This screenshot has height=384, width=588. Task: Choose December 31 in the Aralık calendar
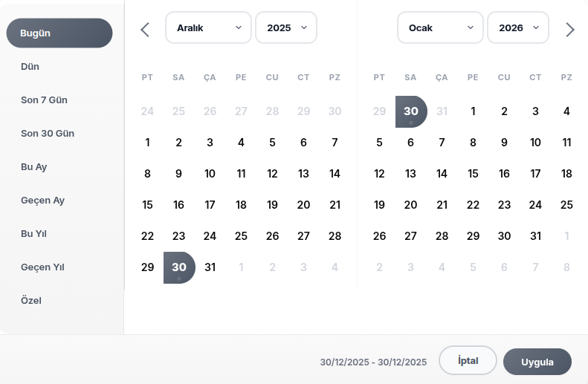(x=210, y=267)
